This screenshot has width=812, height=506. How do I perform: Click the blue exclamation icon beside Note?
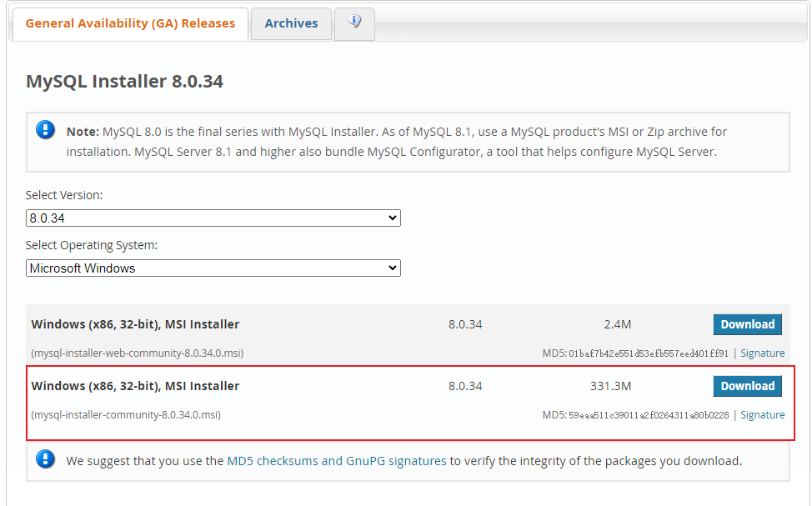(x=45, y=129)
